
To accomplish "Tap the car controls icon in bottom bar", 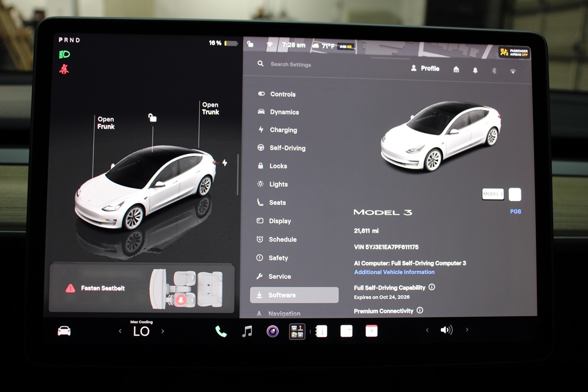I will [64, 331].
